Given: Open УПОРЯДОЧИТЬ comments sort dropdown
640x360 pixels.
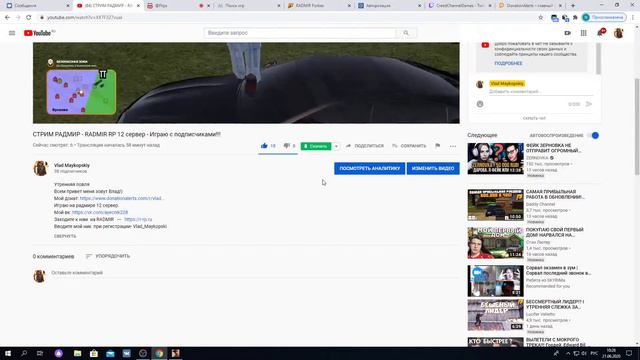Looking at the screenshot, I should coord(108,256).
